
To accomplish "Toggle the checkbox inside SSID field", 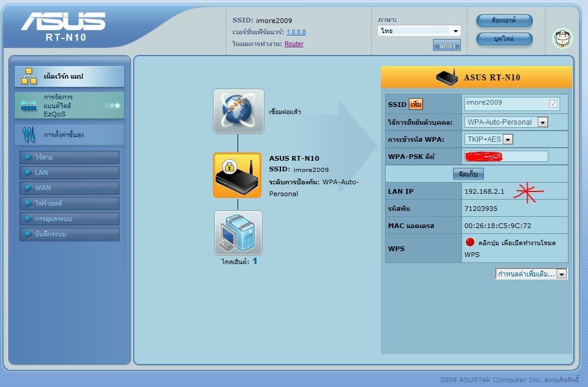I will pos(553,103).
